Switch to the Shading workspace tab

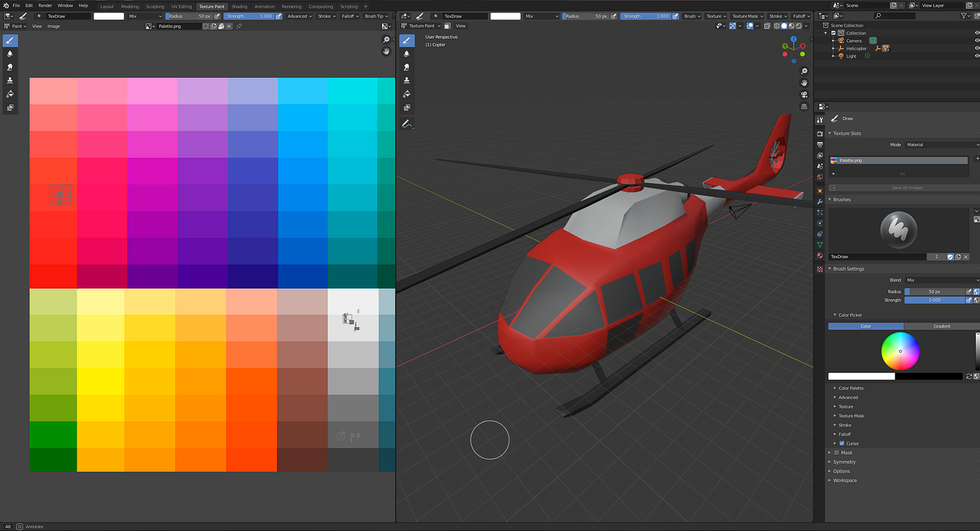point(240,6)
